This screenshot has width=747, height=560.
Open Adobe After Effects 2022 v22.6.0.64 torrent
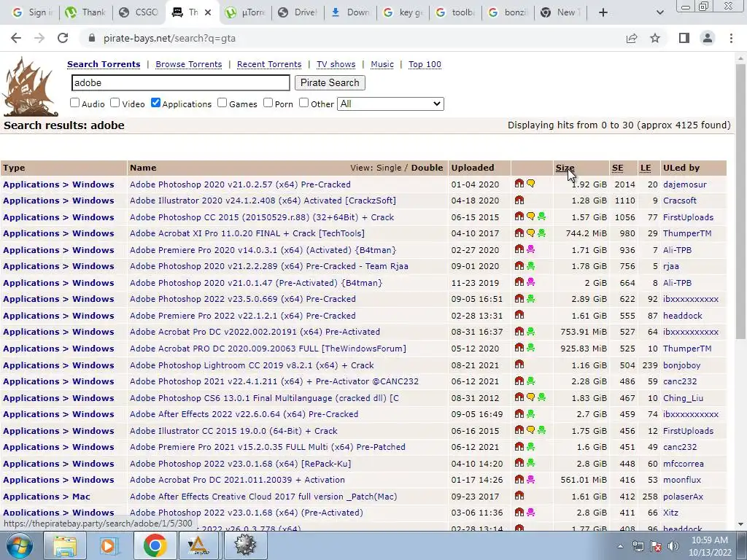[x=244, y=414]
